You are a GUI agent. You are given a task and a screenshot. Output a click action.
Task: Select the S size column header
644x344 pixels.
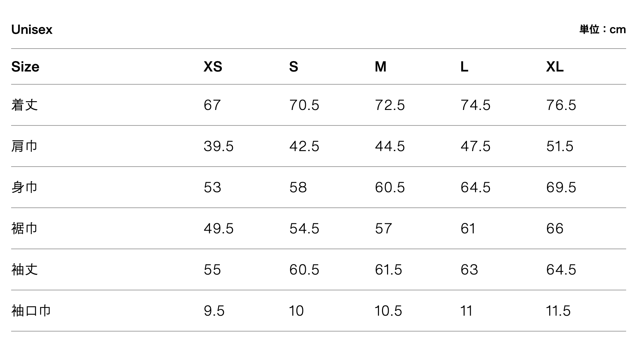(x=293, y=67)
